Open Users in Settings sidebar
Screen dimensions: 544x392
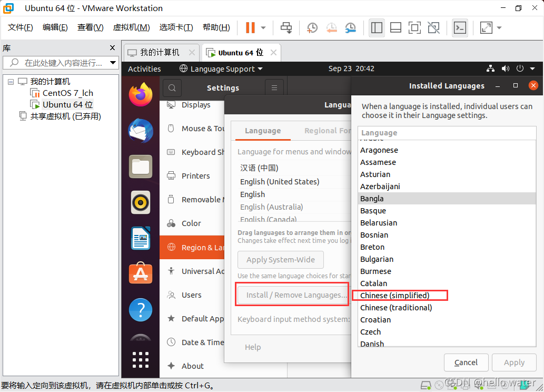(x=192, y=295)
